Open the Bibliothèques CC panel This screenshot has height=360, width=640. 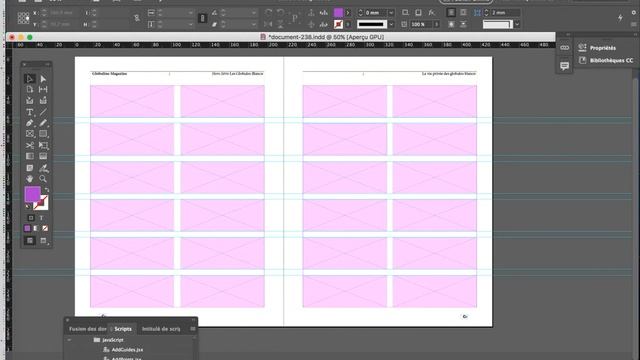606,60
